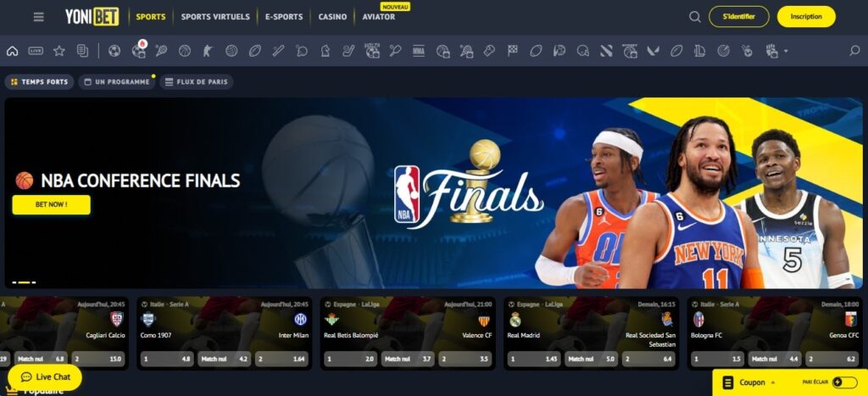The height and width of the screenshot is (396, 868).
Task: Toggle the Pari Éclair switch
Action: click(844, 382)
